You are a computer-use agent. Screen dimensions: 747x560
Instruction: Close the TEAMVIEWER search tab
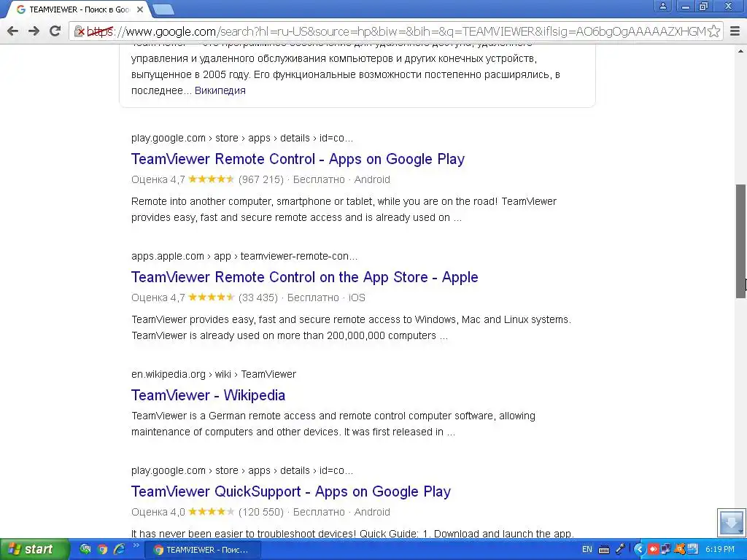(x=140, y=9)
